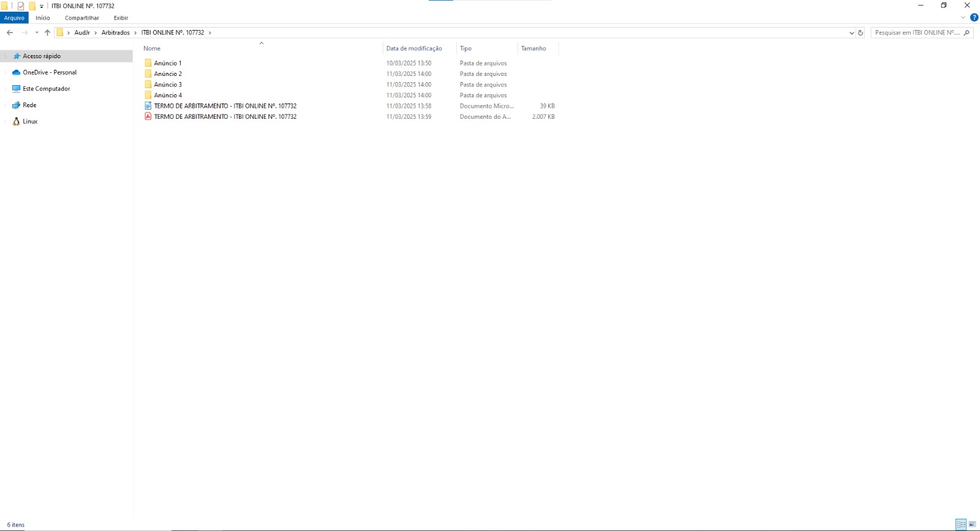The image size is (980, 531).
Task: Switch to Large icons view layout
Action: 972,524
